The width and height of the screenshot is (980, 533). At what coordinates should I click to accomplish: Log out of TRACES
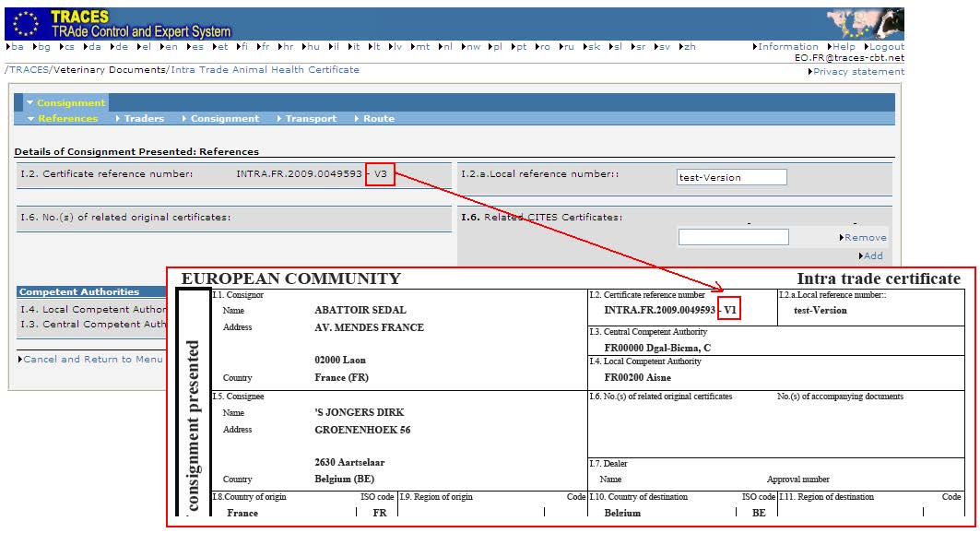click(x=884, y=47)
